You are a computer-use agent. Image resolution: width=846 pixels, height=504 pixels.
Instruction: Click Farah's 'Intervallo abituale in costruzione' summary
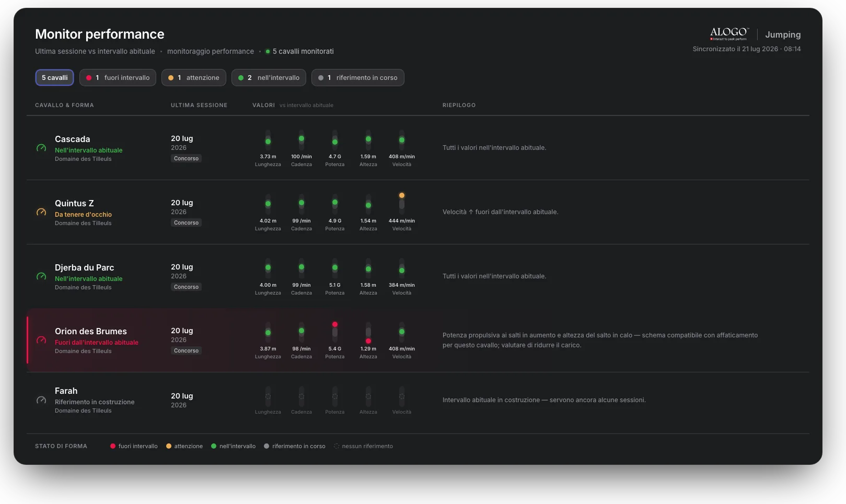544,400
